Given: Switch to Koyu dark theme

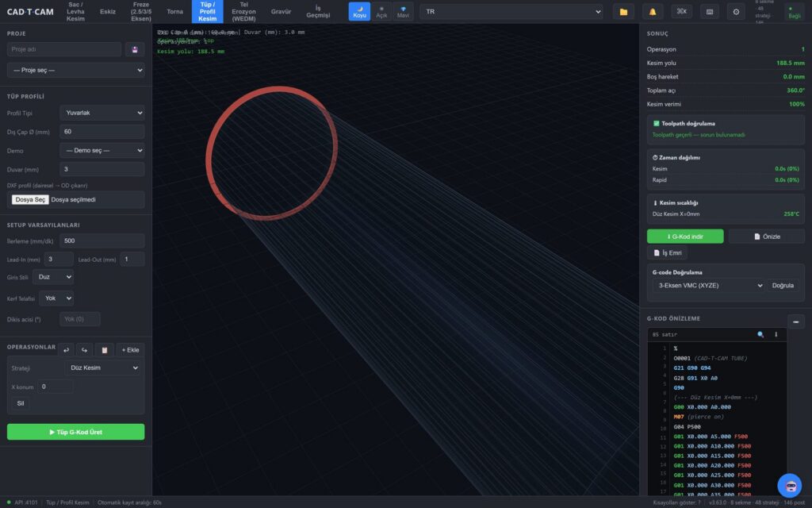Looking at the screenshot, I should coord(359,11).
